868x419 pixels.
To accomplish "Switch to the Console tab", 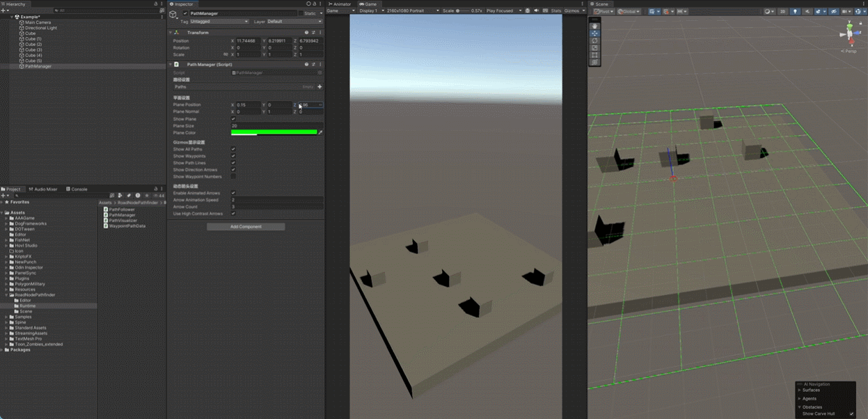I will point(77,189).
